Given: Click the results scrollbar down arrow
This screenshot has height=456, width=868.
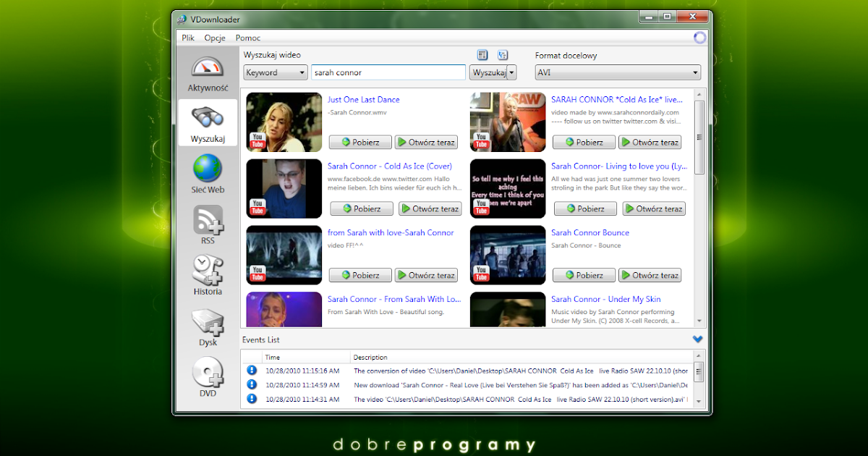Looking at the screenshot, I should point(699,321).
